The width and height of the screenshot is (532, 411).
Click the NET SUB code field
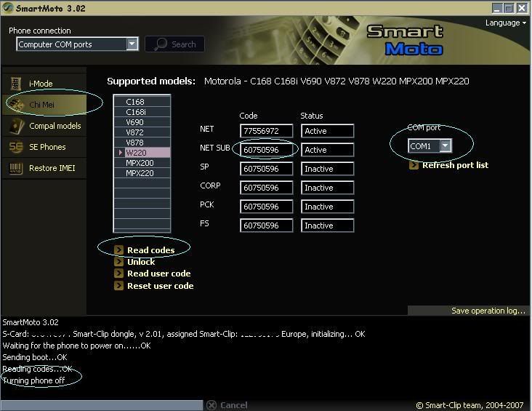pos(266,150)
